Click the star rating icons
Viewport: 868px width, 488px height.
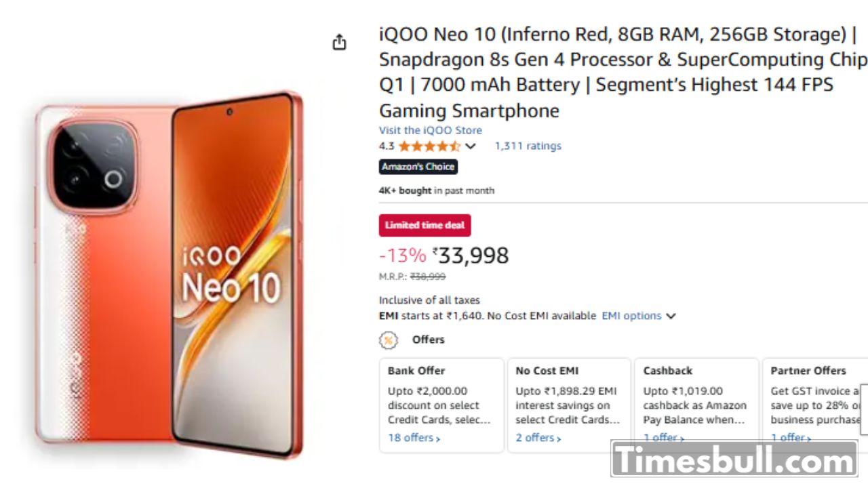tap(429, 146)
